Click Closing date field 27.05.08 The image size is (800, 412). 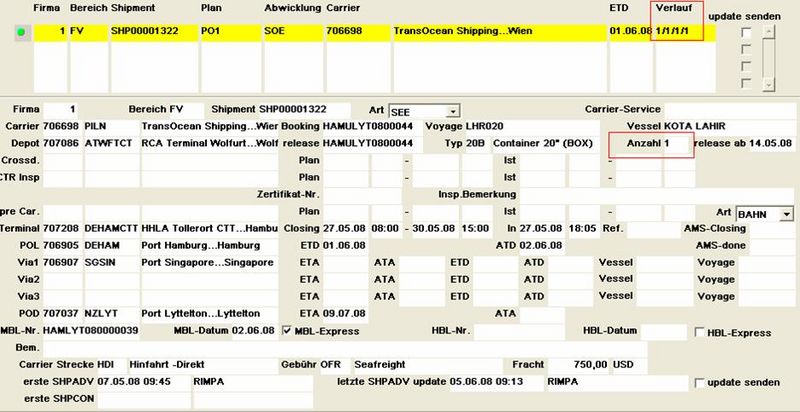point(345,228)
